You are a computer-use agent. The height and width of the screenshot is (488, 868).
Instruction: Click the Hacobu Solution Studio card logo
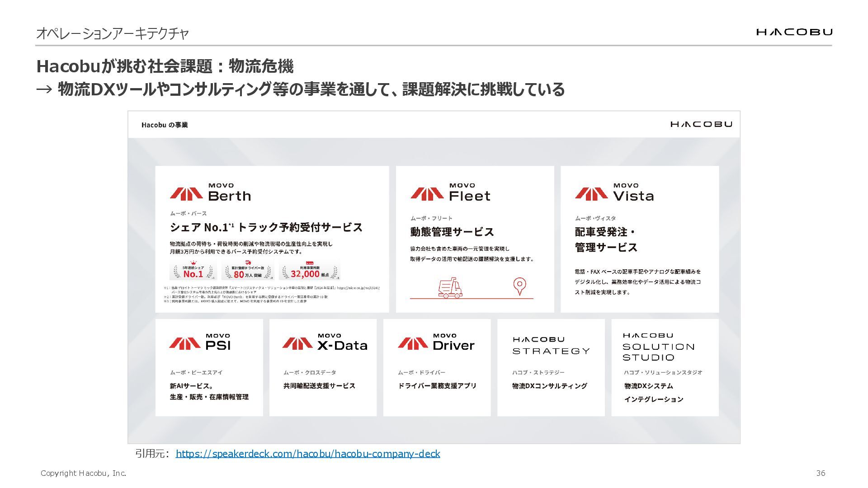tap(658, 347)
